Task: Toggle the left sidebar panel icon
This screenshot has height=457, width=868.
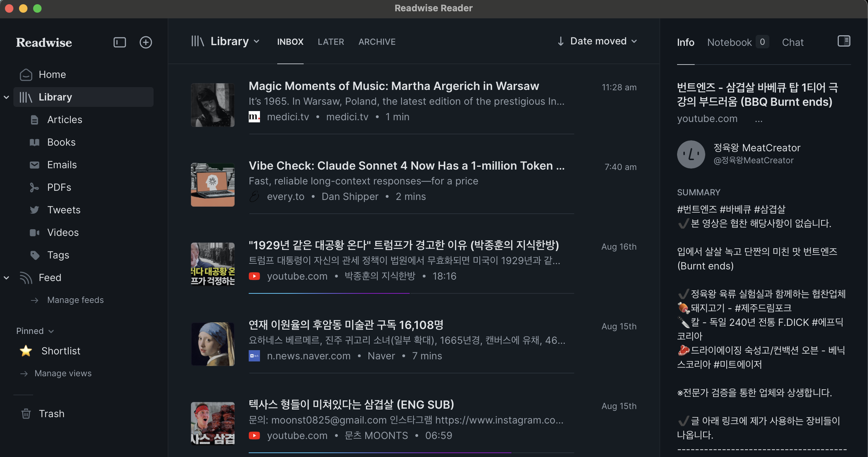Action: [119, 42]
